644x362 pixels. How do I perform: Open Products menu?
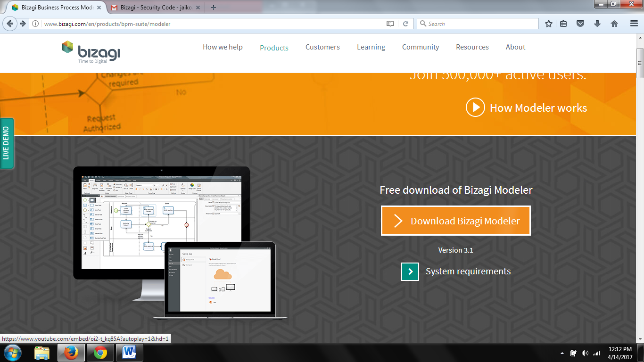click(274, 48)
